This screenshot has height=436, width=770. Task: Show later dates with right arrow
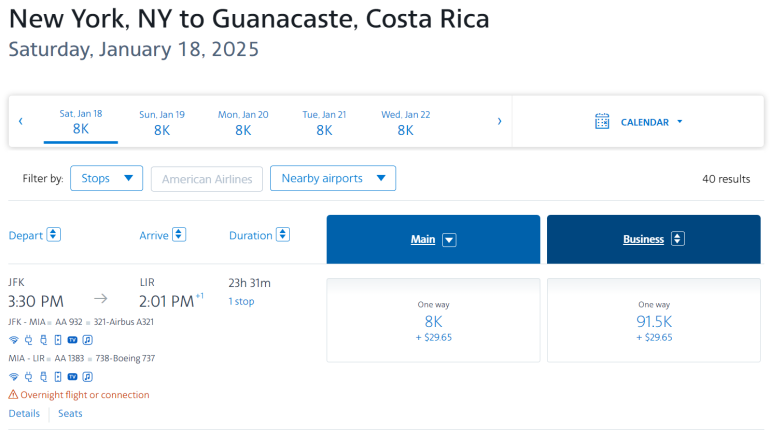point(499,122)
